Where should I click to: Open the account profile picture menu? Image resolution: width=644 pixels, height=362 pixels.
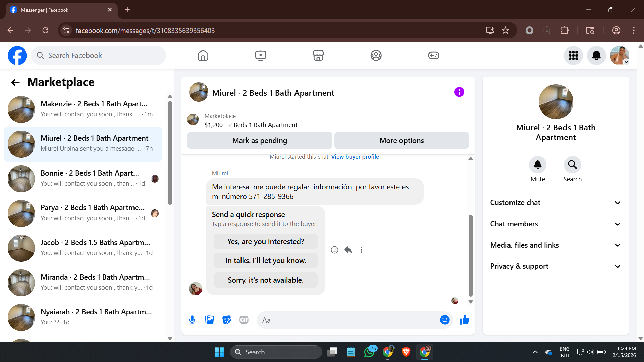point(620,55)
